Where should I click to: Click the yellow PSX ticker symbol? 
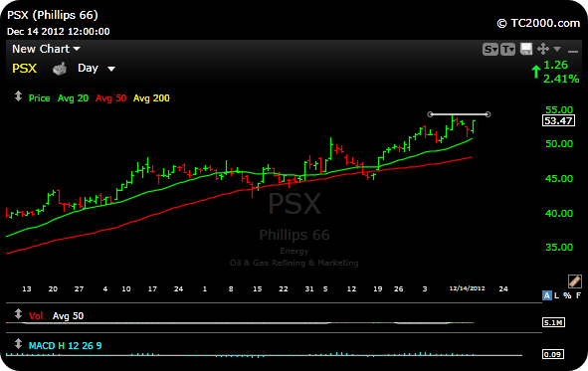point(24,69)
